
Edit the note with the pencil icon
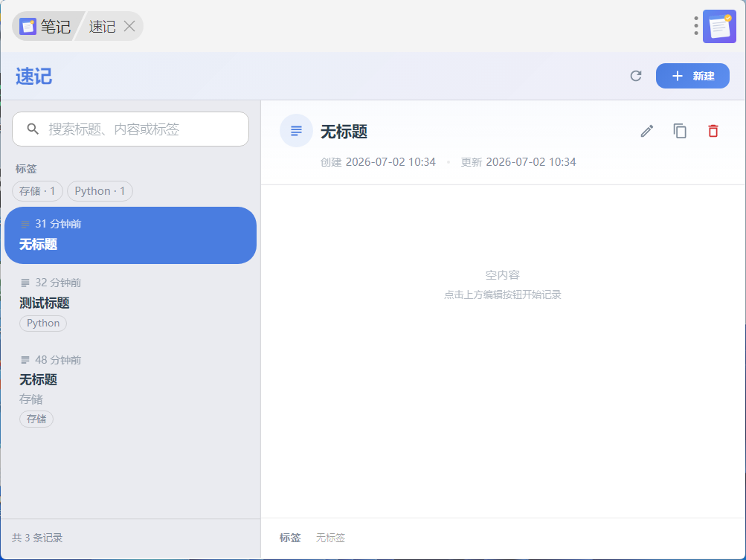point(646,131)
